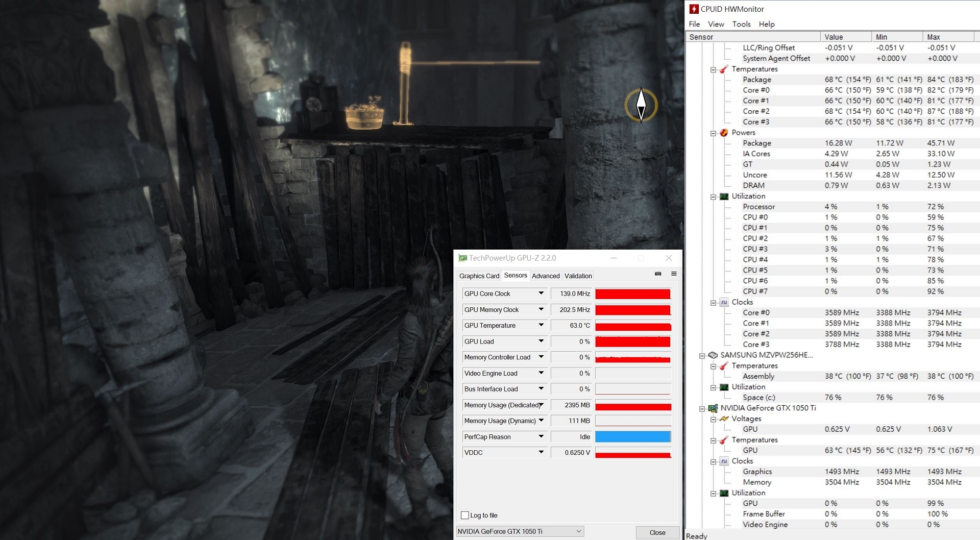Open the Tools menu in HWMonitor
The image size is (980, 540).
click(x=741, y=24)
